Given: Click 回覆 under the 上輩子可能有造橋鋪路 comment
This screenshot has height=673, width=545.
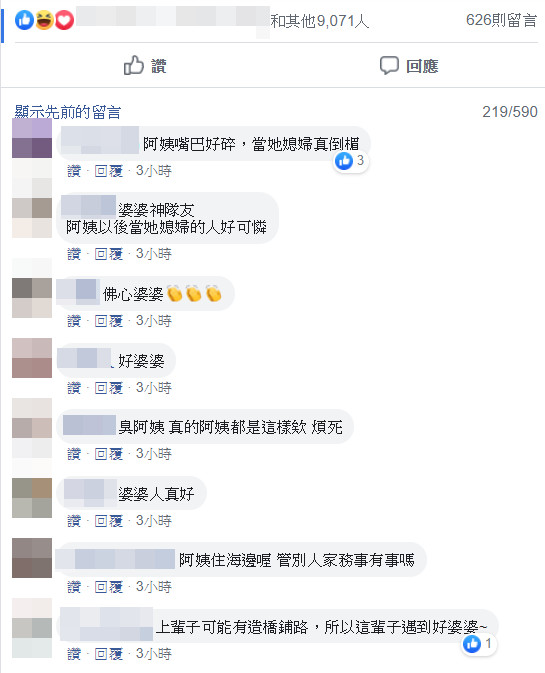Looking at the screenshot, I should pyautogui.click(x=109, y=654).
